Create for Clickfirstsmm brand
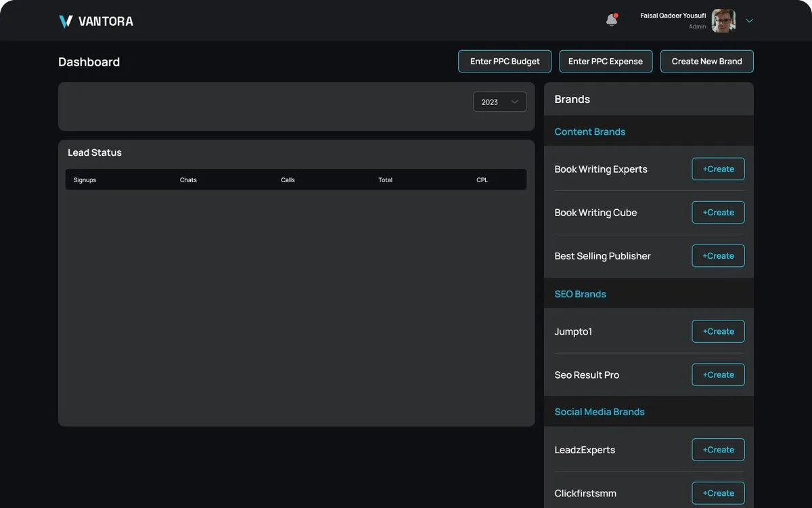The image size is (812, 508). tap(718, 493)
